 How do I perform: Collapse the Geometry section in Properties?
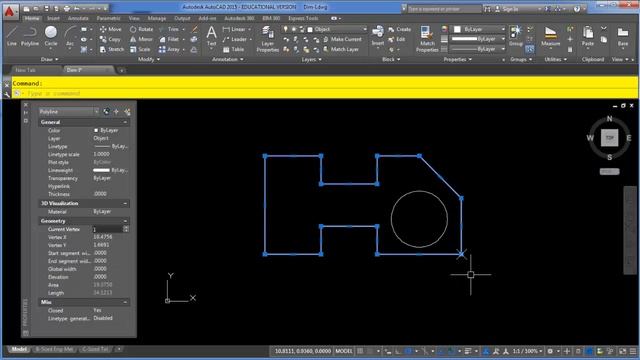coord(125,221)
